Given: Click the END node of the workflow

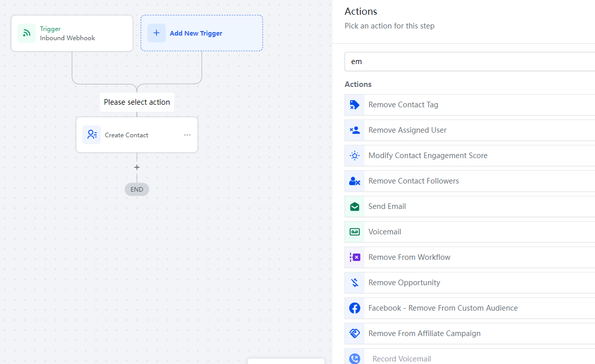Looking at the screenshot, I should click(x=136, y=189).
